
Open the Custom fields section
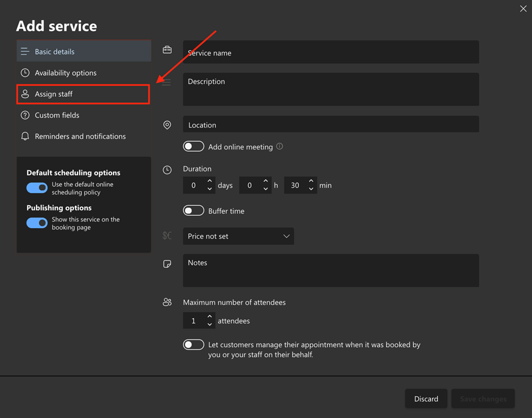(84, 115)
